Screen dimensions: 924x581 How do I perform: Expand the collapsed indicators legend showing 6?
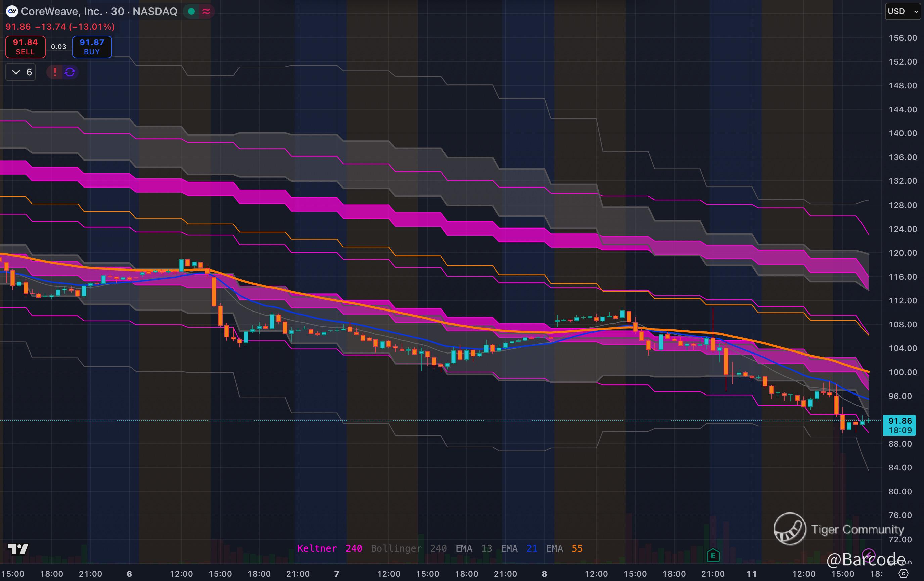(x=21, y=72)
